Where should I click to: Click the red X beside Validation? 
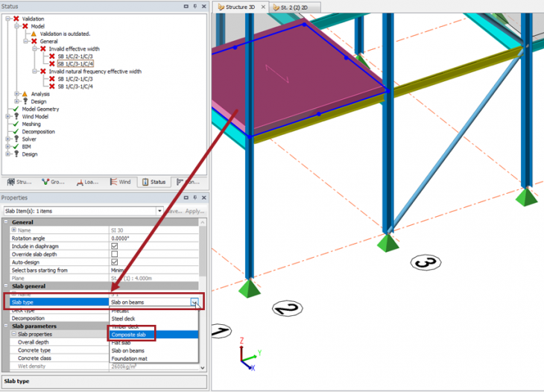click(16, 19)
